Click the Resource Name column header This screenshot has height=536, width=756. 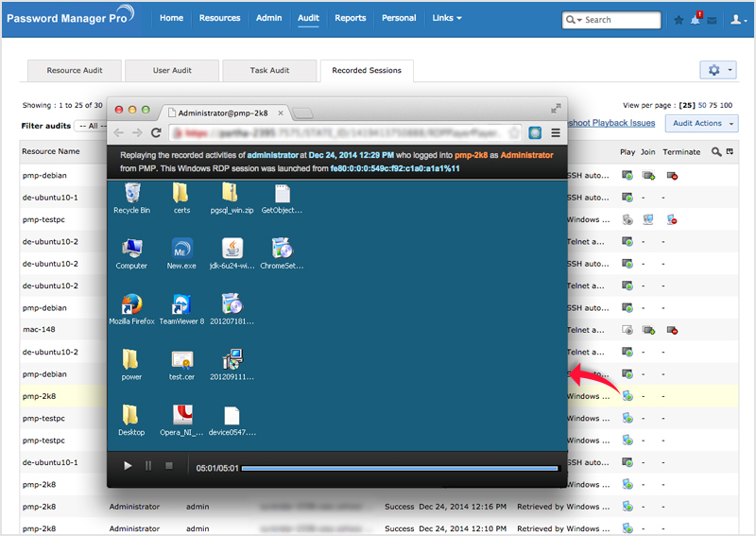pos(51,151)
